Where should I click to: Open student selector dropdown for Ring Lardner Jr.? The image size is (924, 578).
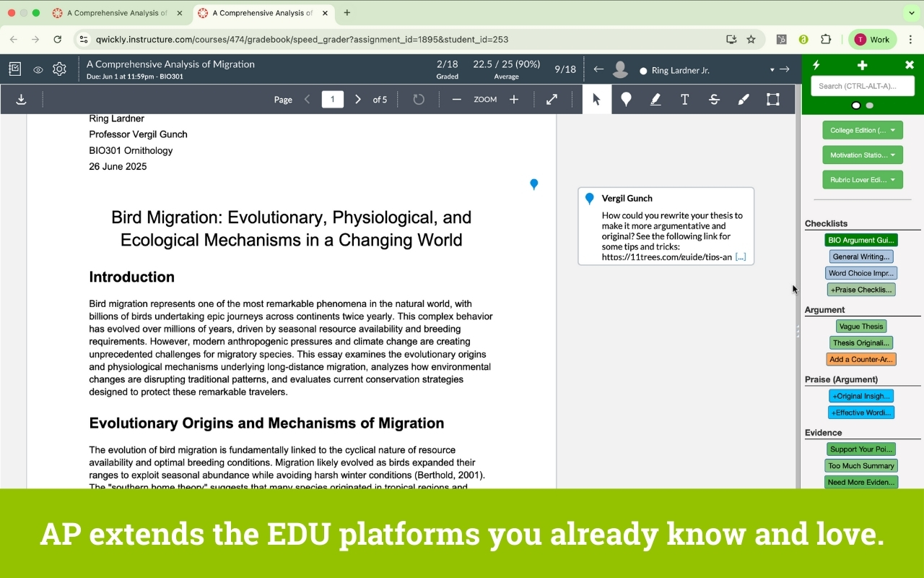772,70
